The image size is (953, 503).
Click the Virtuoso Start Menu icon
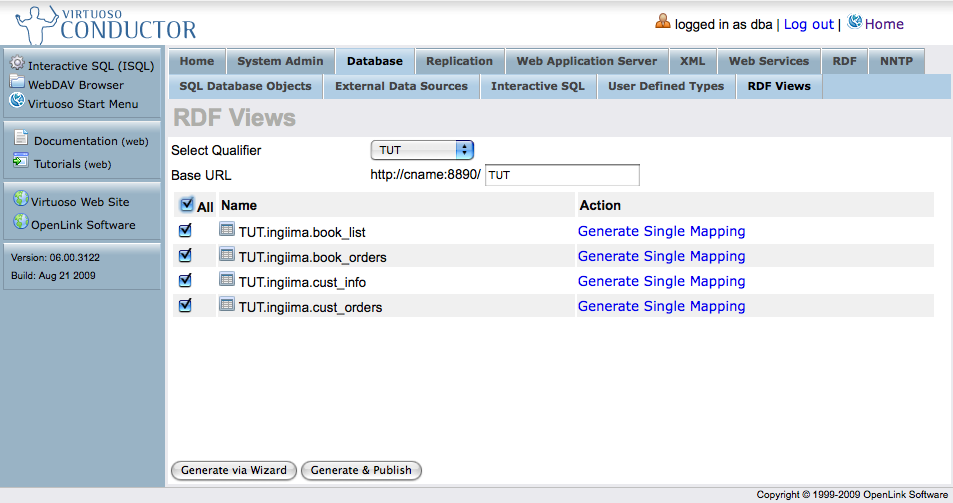17,101
